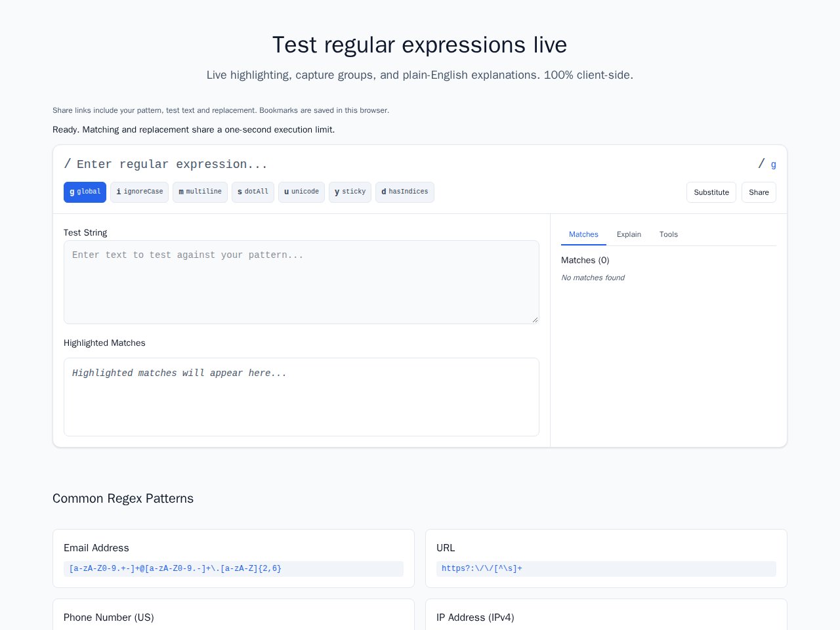Screen dimensions: 840x630
Task: Open the Explain tab
Action: click(629, 234)
